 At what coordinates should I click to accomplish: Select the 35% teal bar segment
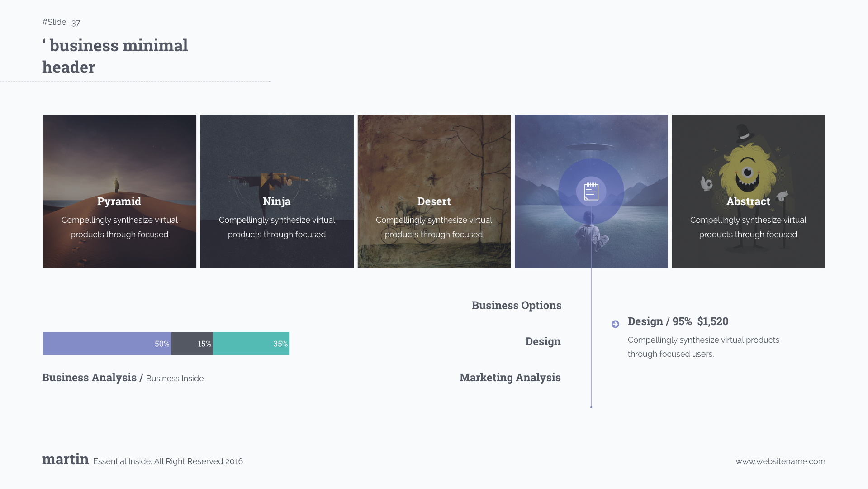tap(251, 343)
